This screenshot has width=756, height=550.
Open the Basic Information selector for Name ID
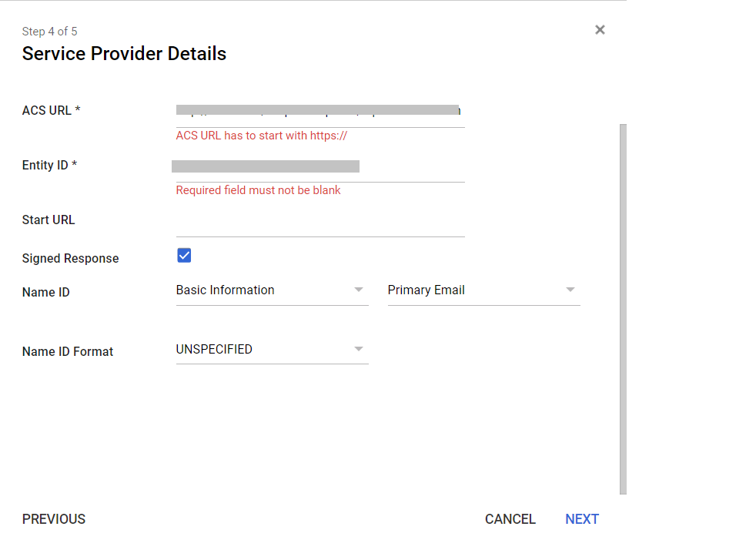click(x=262, y=290)
